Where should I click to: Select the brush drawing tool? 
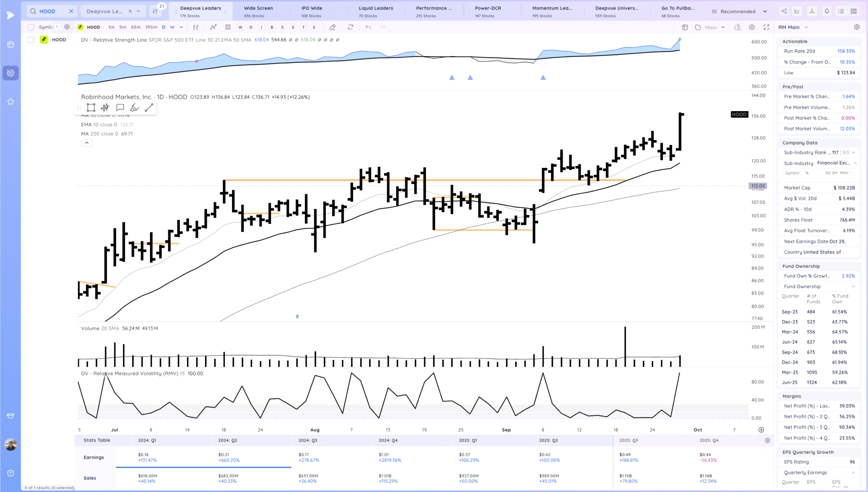coord(134,108)
